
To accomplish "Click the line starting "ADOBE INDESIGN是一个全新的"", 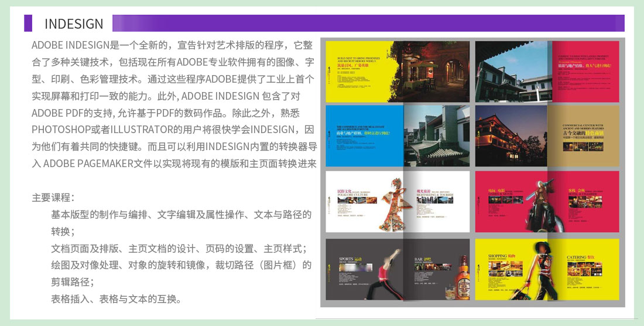I will [173, 45].
